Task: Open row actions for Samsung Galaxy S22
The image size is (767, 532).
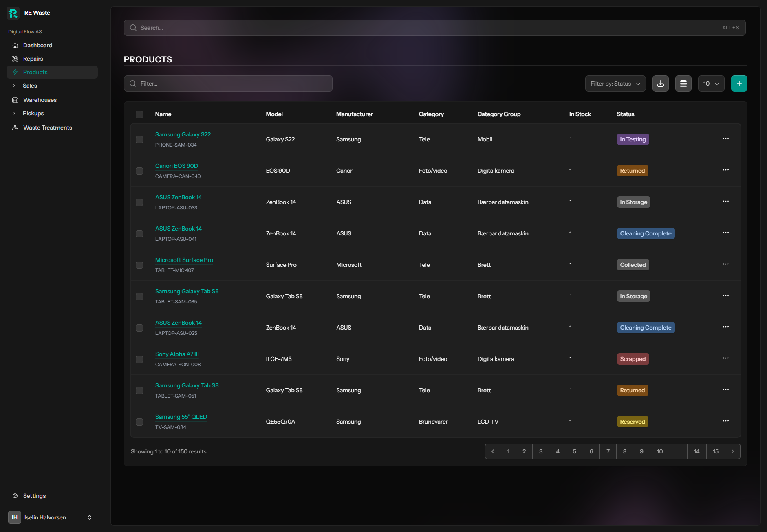Action: [x=726, y=139]
